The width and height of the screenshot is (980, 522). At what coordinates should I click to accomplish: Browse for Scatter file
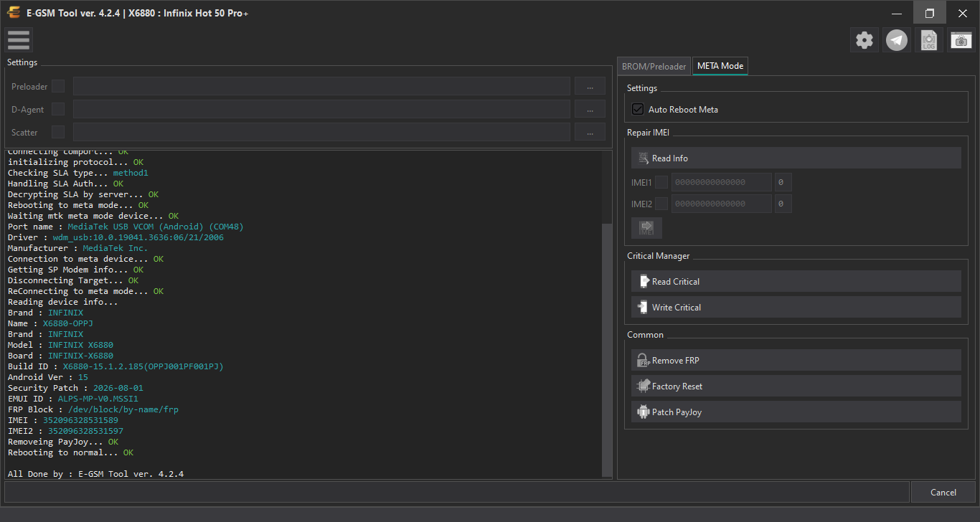[590, 133]
